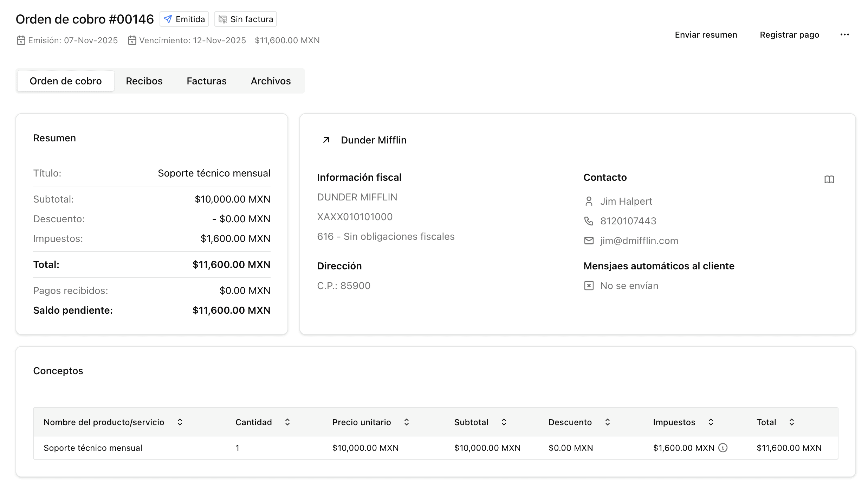The height and width of the screenshot is (486, 868).
Task: Switch to the Recibos tab
Action: tap(144, 81)
